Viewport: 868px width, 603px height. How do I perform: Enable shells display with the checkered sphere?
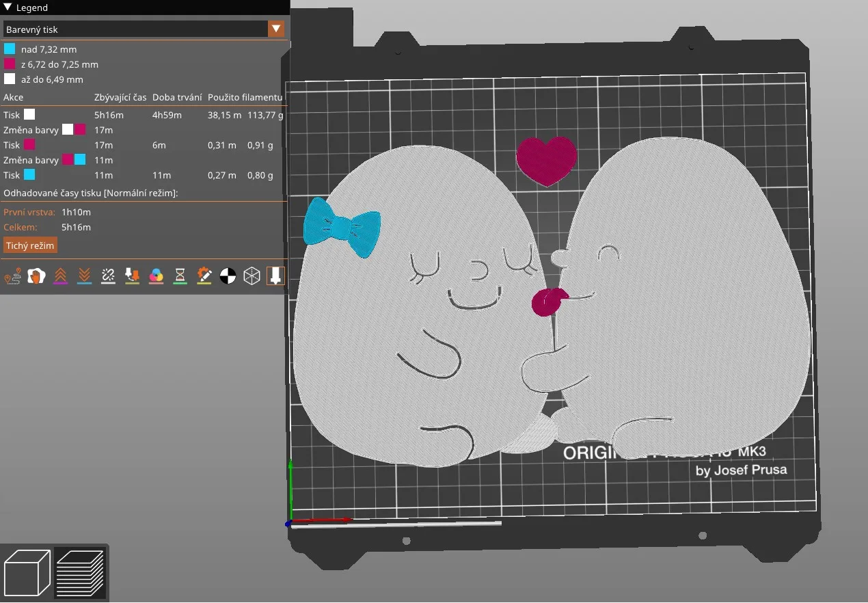pyautogui.click(x=228, y=276)
